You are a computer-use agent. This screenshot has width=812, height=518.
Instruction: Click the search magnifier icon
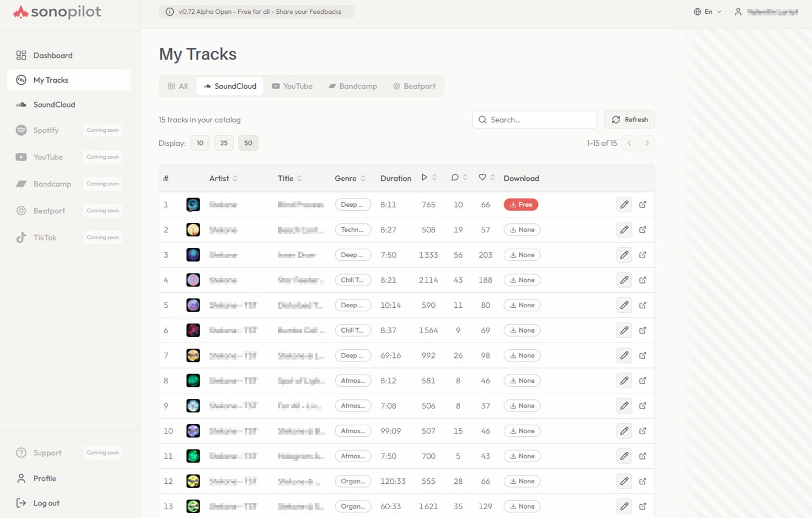click(x=482, y=119)
